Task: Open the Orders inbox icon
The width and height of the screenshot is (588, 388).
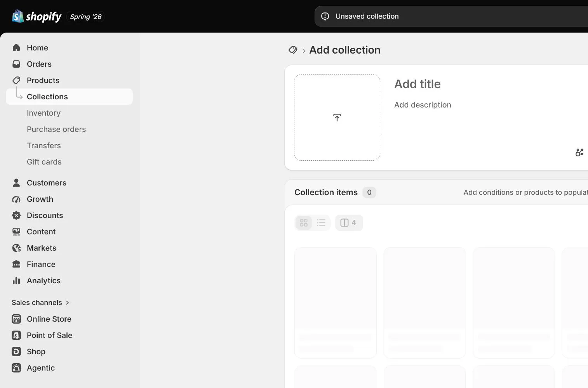Action: pos(16,64)
